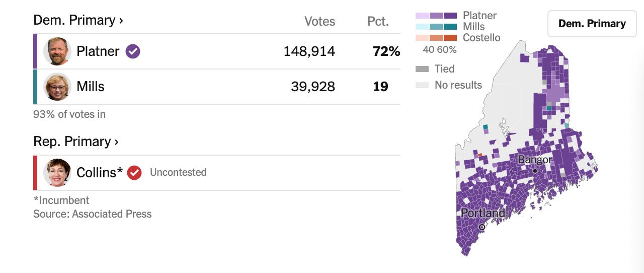Click the Mills candidate name

click(91, 87)
